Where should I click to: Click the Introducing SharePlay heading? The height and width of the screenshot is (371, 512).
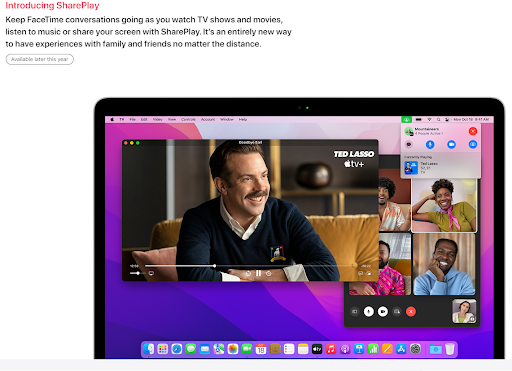52,6
